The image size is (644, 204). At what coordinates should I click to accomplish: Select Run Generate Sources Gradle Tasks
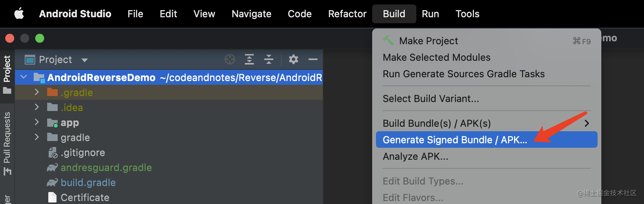click(486, 74)
